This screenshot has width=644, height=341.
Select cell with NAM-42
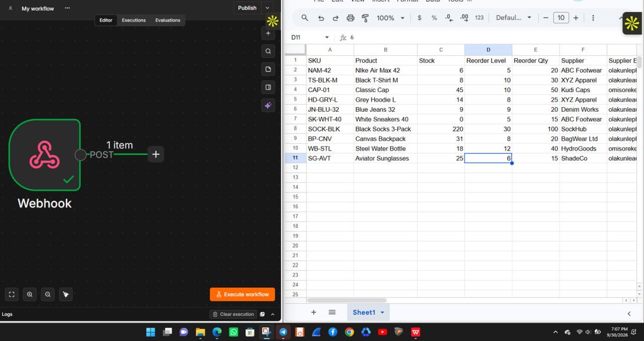coord(330,70)
